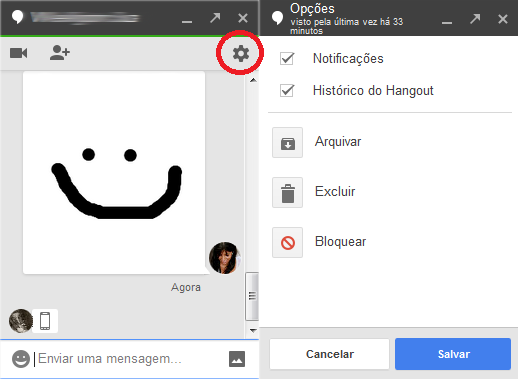
Task: Click the chat scrollbar up arrow
Action: [x=253, y=80]
